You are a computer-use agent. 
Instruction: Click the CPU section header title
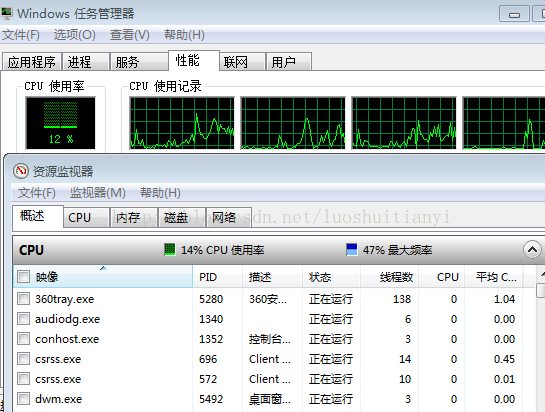pyautogui.click(x=31, y=250)
